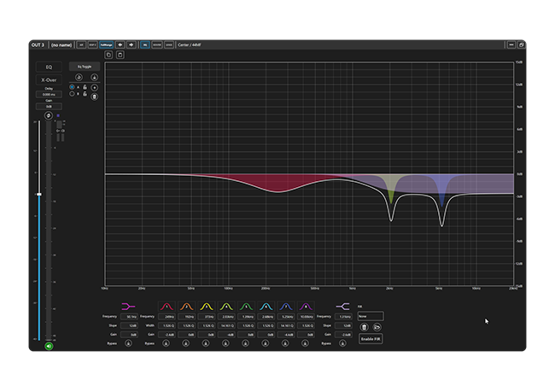This screenshot has width=555, height=392.
Task: Select the third view tab before Center label
Action: (169, 45)
